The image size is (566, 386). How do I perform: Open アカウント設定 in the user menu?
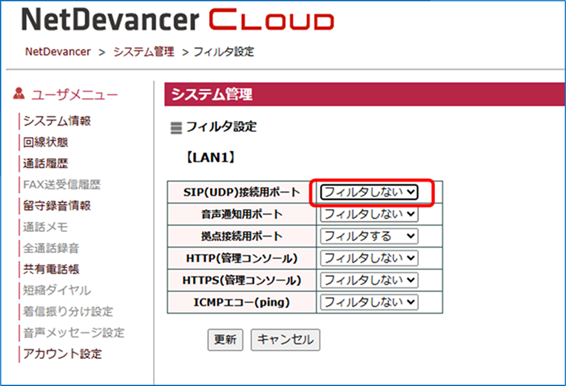62,354
